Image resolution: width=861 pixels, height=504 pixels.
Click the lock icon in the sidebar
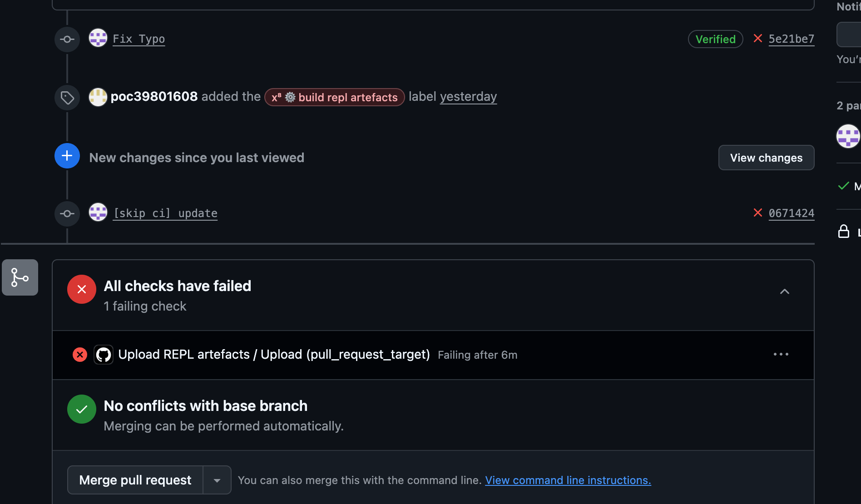pyautogui.click(x=843, y=231)
